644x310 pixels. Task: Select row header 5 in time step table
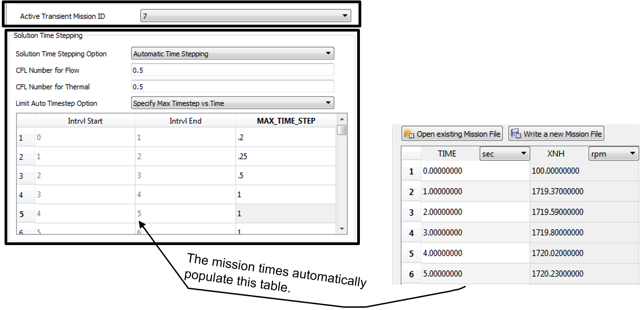(x=26, y=214)
